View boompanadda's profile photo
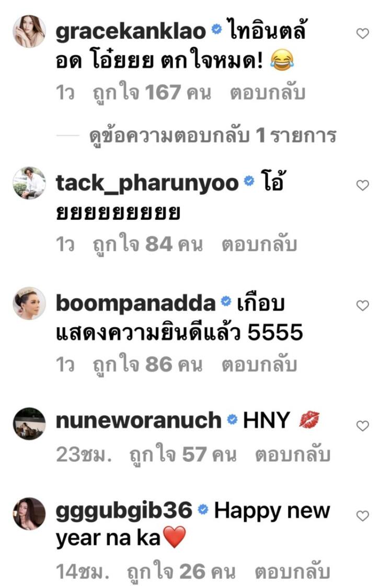This screenshot has width=392, height=586. coord(29,303)
